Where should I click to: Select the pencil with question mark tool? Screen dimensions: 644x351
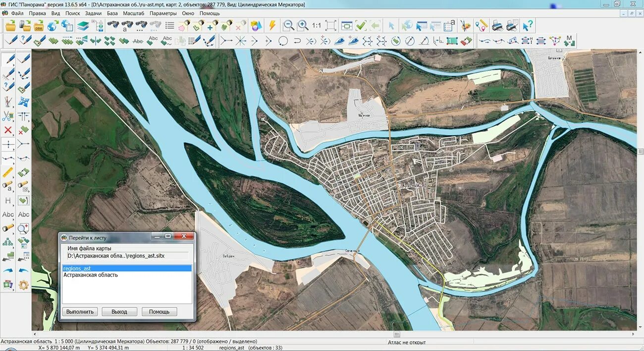pyautogui.click(x=25, y=41)
